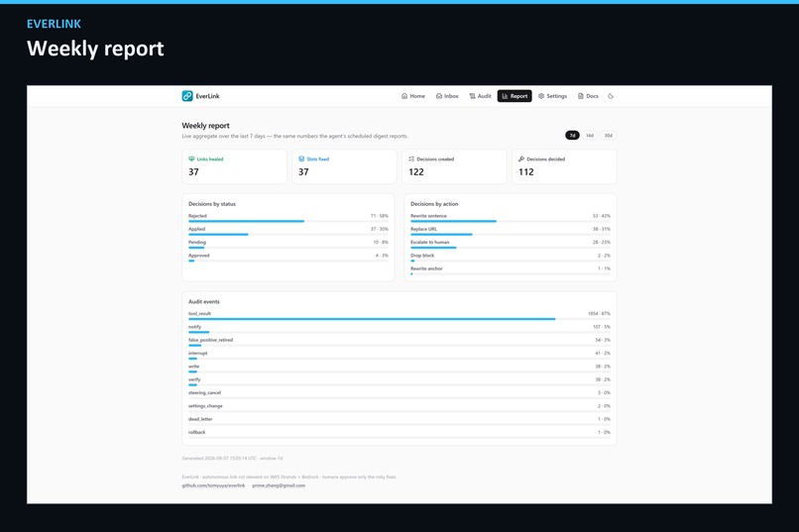Click the 'Approved' status row label

[x=198, y=256]
